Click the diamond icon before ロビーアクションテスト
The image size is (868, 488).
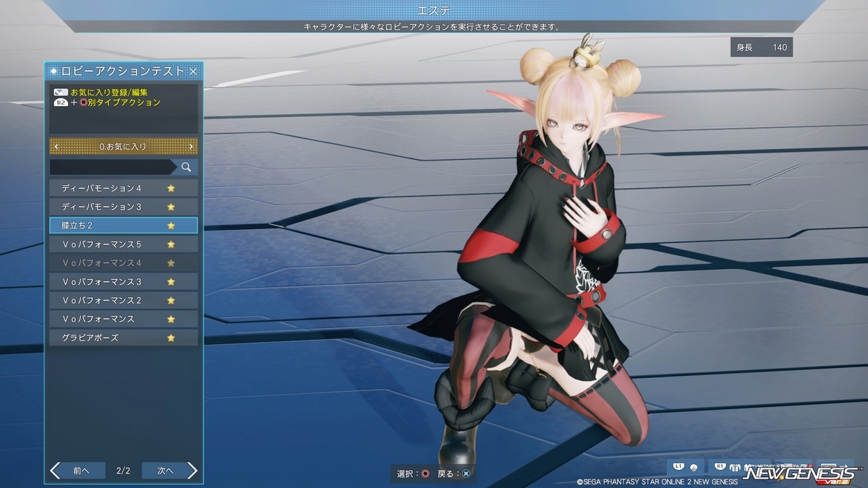point(54,72)
